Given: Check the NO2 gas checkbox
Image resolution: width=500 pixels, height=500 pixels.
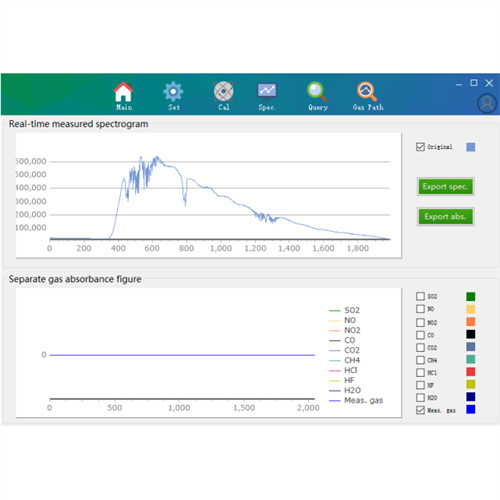Looking at the screenshot, I should [x=420, y=322].
